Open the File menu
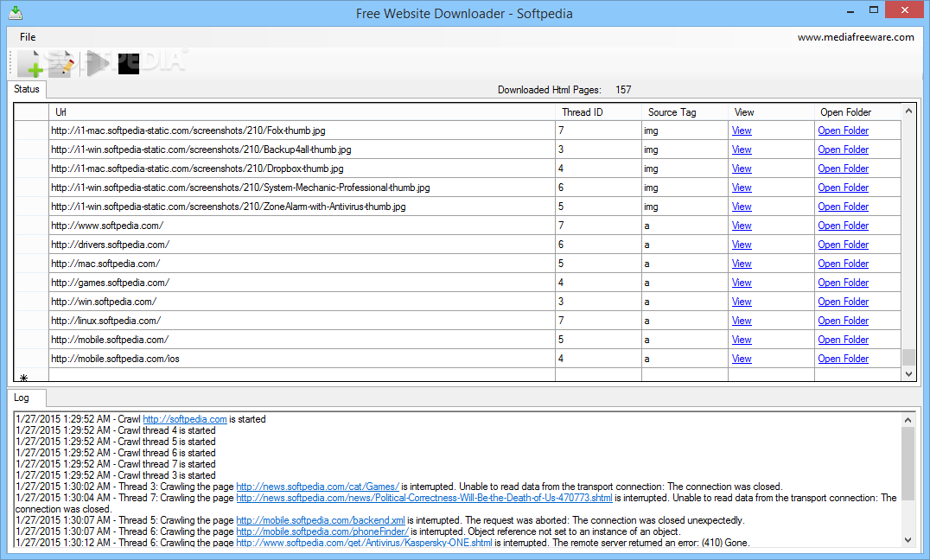This screenshot has height=560, width=930. tap(28, 37)
